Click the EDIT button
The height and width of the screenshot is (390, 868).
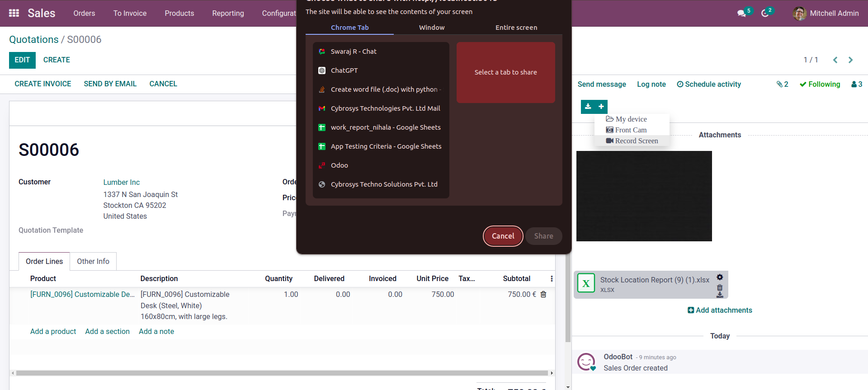point(22,60)
